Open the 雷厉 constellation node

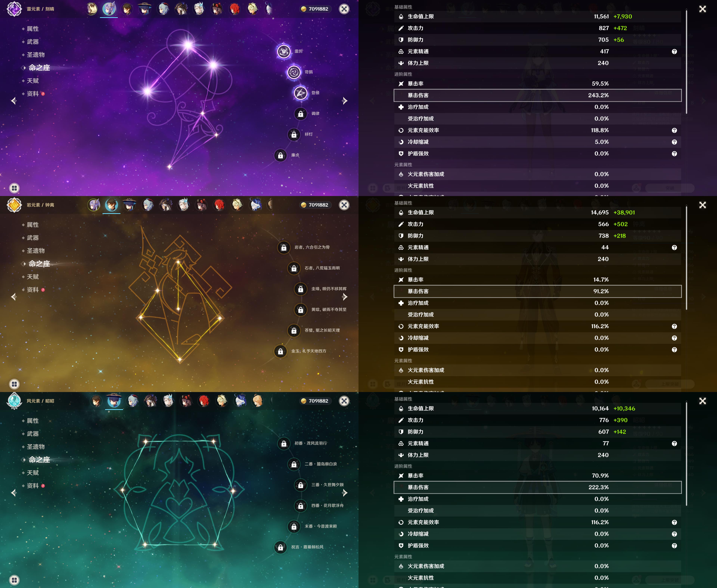pos(284,52)
